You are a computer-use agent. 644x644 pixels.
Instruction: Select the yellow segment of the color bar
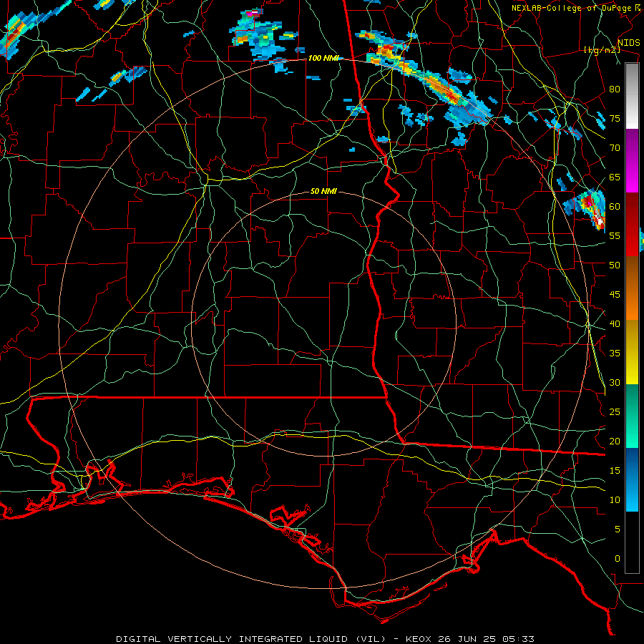632,352
